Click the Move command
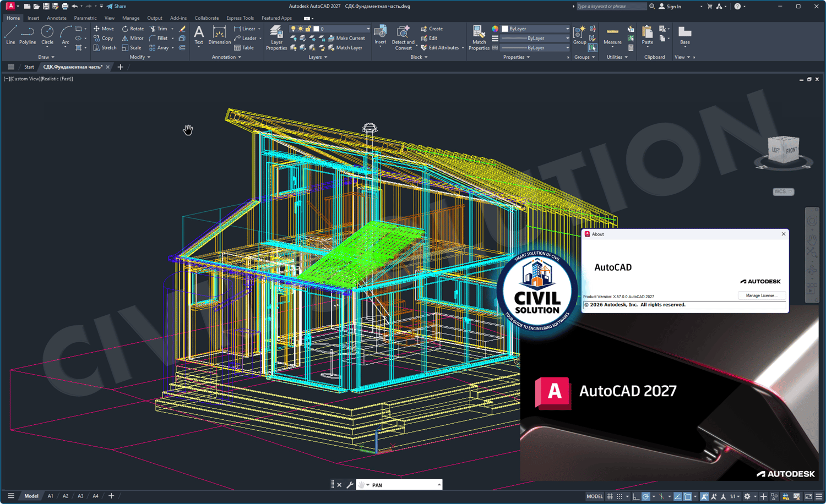The height and width of the screenshot is (504, 826). (104, 29)
